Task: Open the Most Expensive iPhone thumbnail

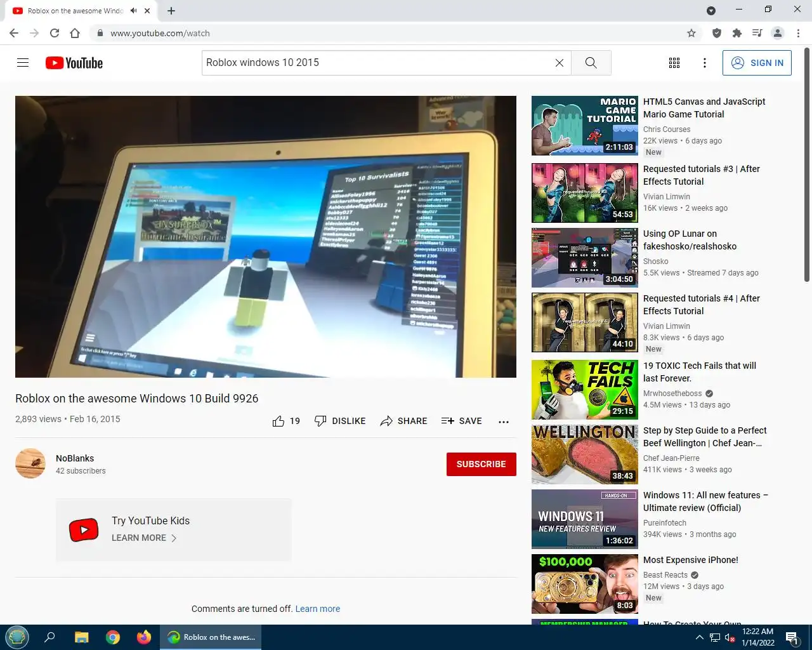Action: [585, 584]
